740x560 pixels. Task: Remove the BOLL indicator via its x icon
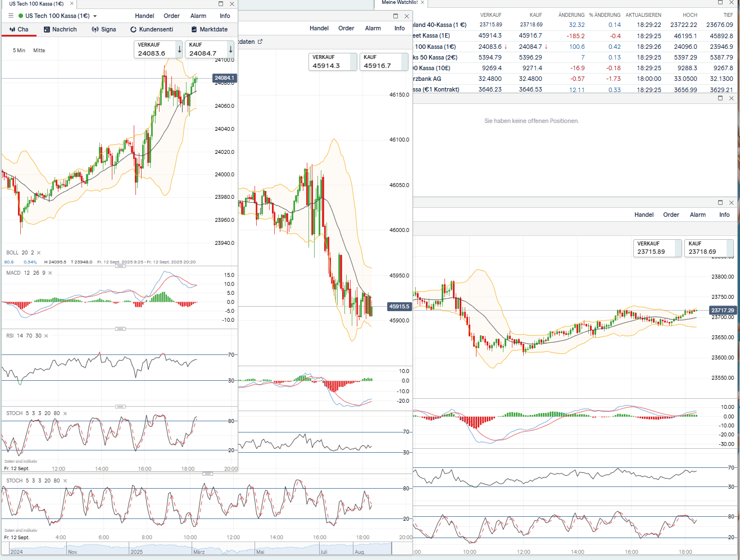point(39,253)
